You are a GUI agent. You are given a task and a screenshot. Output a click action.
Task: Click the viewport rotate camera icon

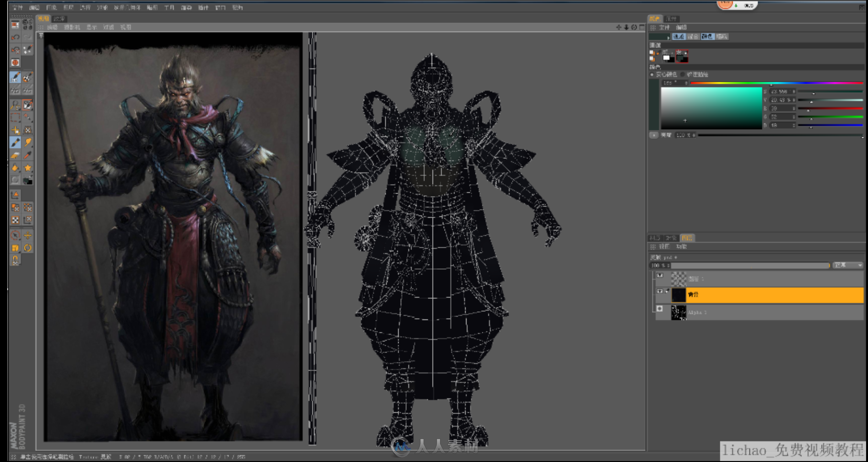click(634, 27)
